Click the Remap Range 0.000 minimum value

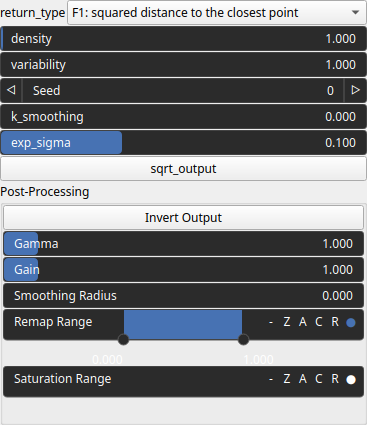[x=107, y=360]
